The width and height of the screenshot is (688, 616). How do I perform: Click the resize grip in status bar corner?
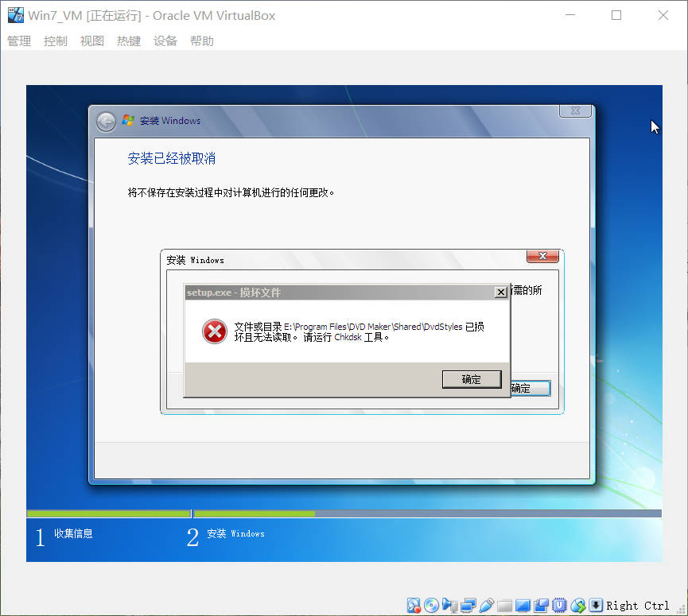click(x=682, y=610)
